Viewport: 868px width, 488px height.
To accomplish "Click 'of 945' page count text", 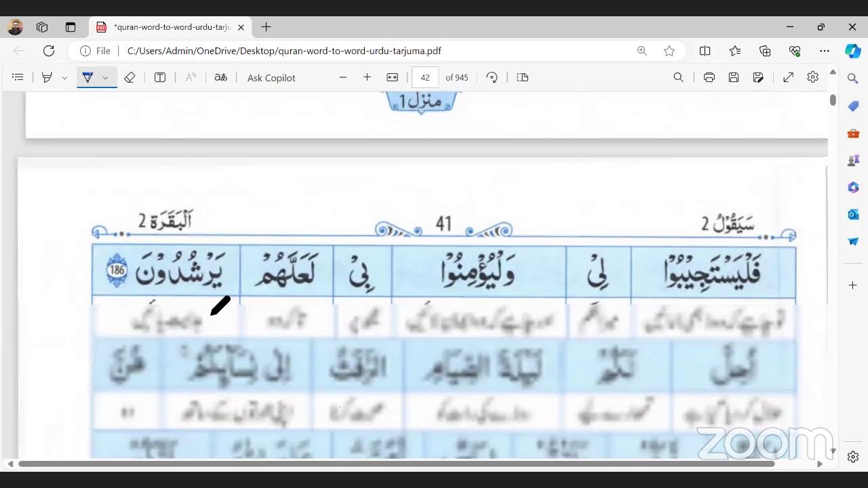I will pos(457,78).
